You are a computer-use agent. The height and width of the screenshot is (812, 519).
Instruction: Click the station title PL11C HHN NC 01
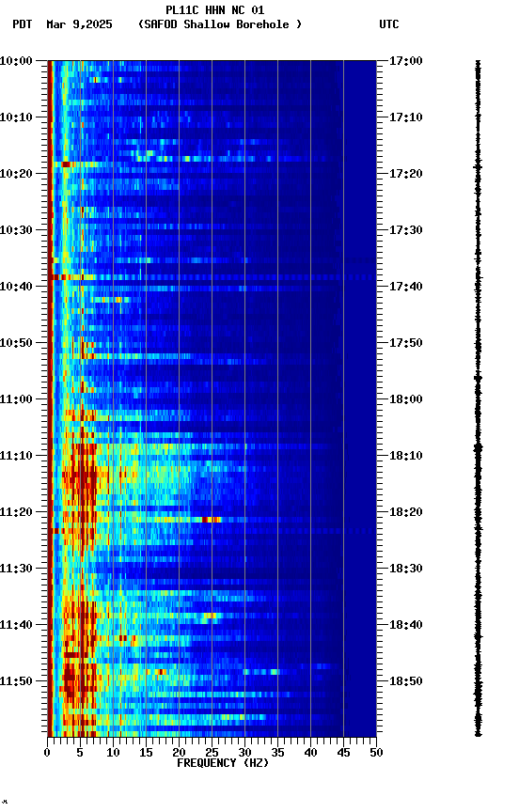coord(215,9)
